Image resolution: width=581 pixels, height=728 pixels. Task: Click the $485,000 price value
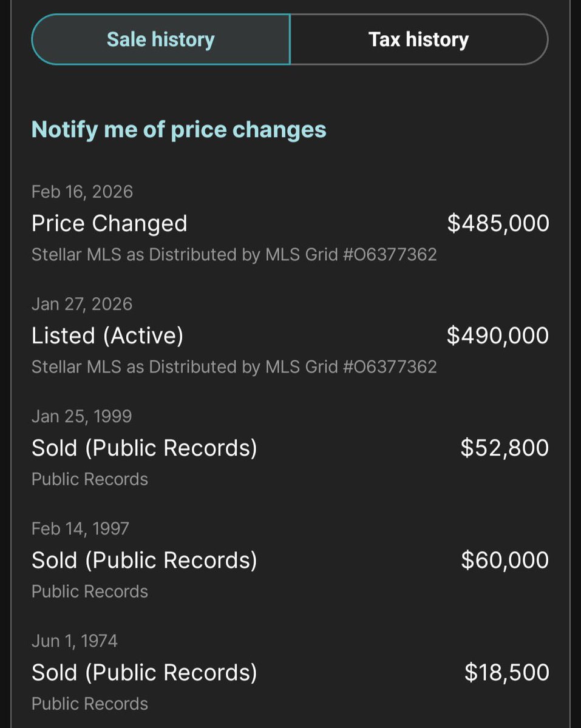click(x=498, y=223)
